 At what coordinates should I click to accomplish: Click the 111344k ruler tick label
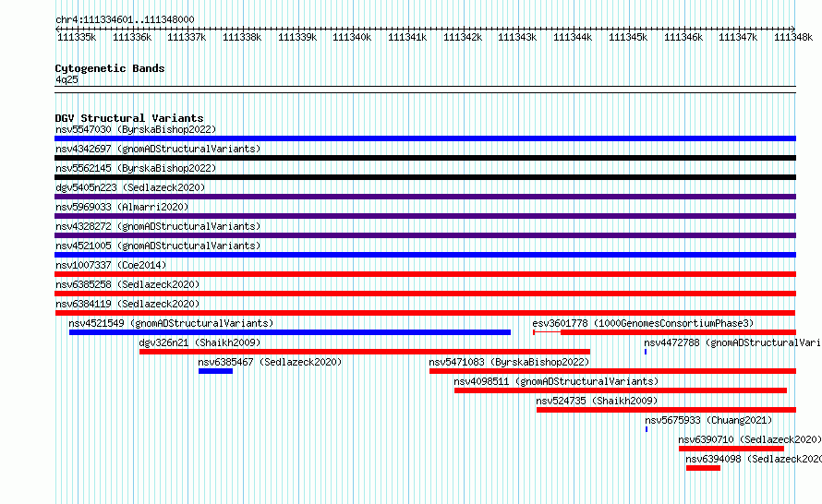(x=573, y=37)
